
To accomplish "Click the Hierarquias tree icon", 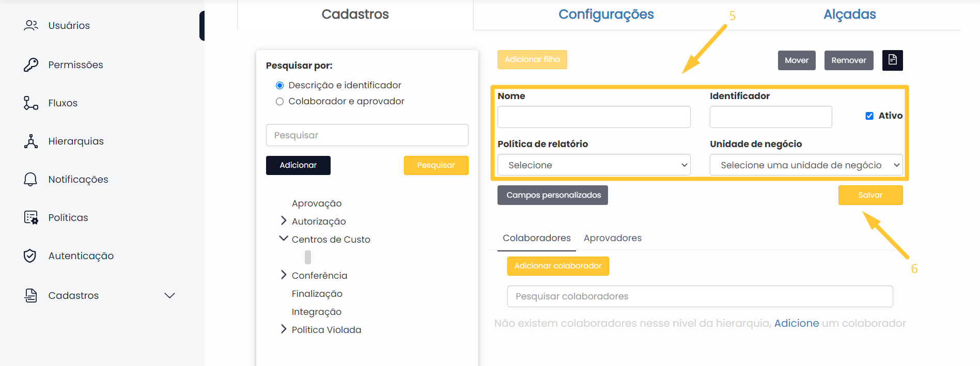I will click(31, 141).
